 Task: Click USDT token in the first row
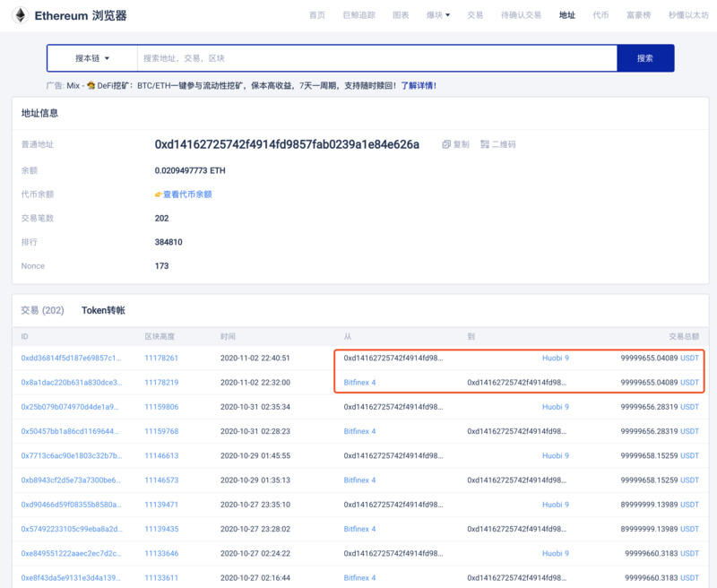tap(689, 358)
